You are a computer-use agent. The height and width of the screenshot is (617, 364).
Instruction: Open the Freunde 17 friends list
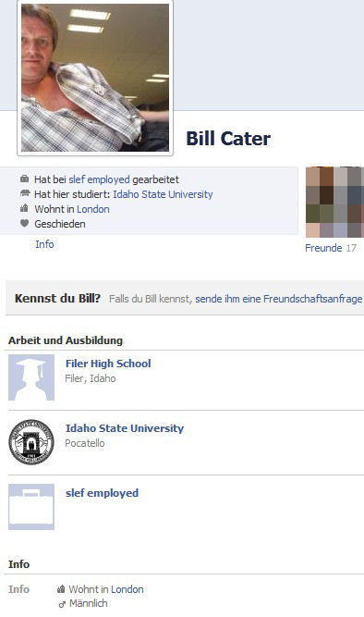[331, 248]
